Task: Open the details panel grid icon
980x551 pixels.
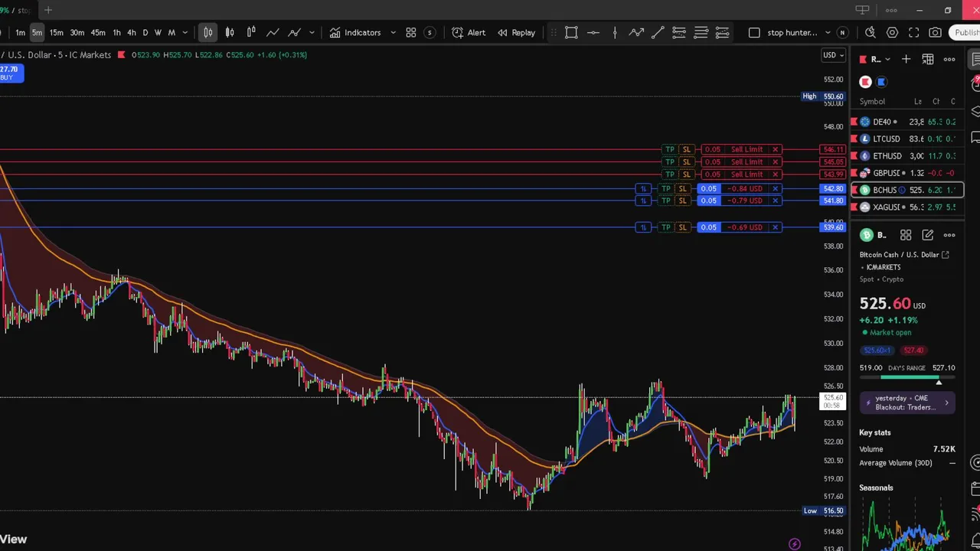Action: [x=906, y=235]
